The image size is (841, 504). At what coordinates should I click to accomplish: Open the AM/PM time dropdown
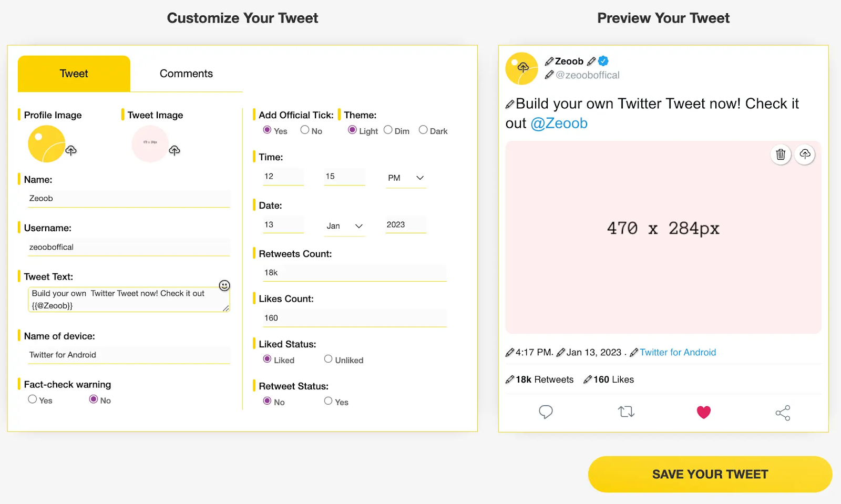406,178
